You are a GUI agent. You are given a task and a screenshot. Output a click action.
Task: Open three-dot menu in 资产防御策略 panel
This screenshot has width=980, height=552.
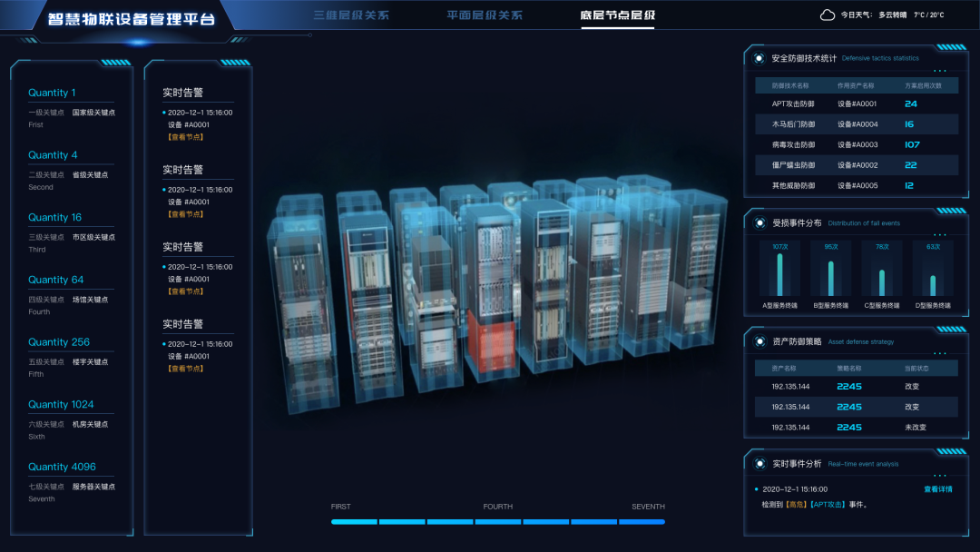tap(940, 353)
